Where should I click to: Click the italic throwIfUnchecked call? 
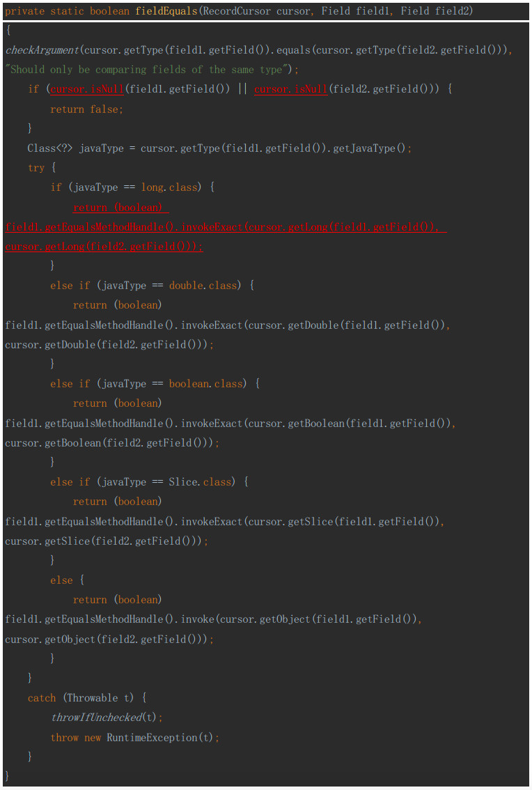coord(96,718)
